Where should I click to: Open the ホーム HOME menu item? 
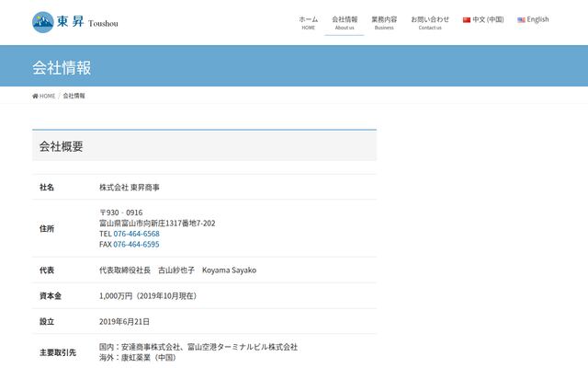point(309,22)
